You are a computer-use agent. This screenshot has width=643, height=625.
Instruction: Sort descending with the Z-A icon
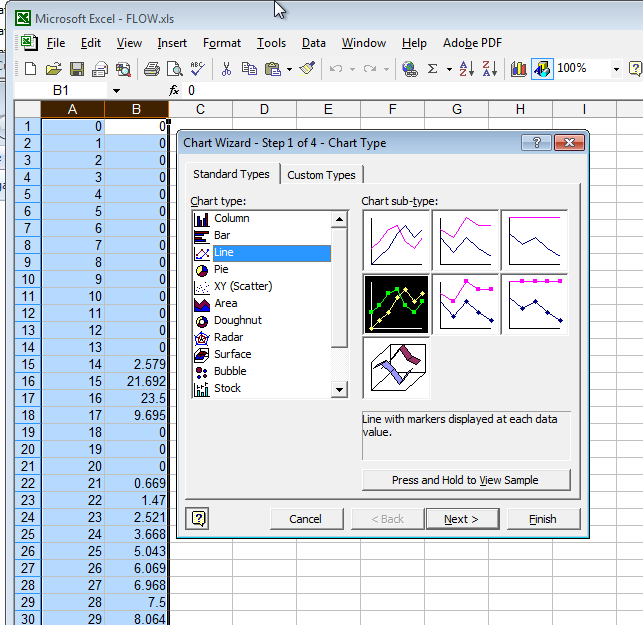(x=490, y=68)
